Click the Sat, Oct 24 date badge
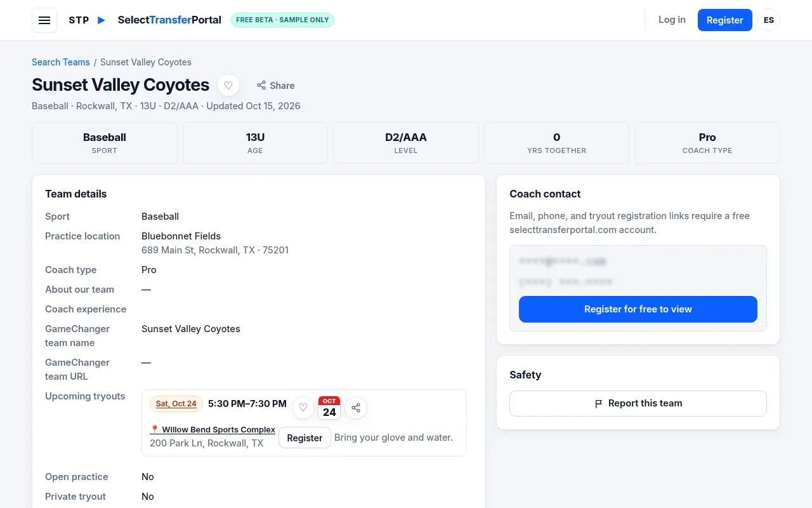 176,404
